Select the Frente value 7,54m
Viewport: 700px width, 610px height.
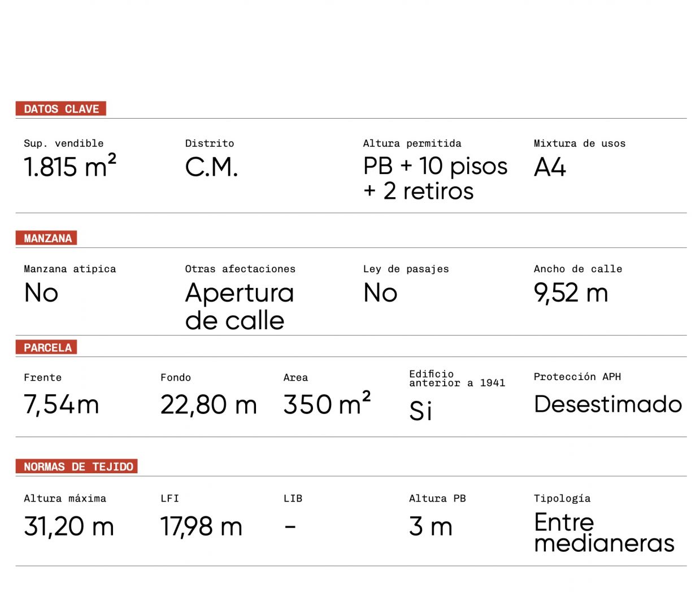[61, 404]
